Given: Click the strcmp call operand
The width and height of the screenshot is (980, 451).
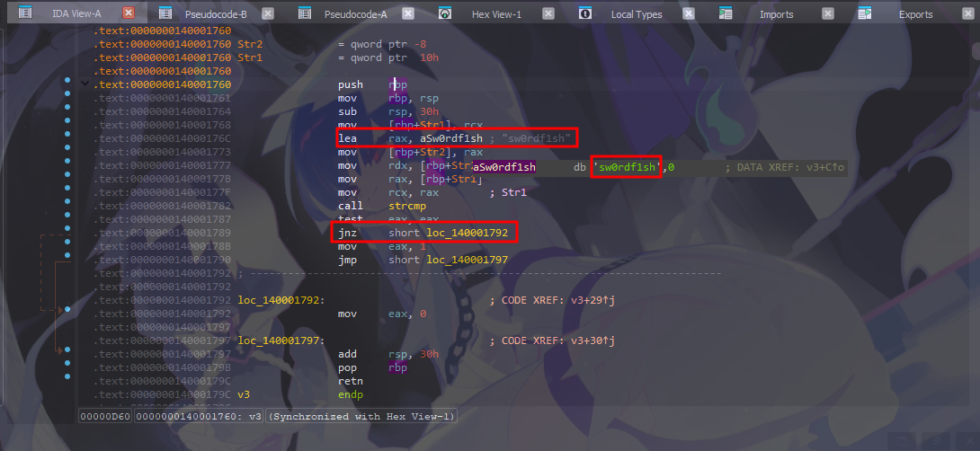Looking at the screenshot, I should pyautogui.click(x=407, y=206).
